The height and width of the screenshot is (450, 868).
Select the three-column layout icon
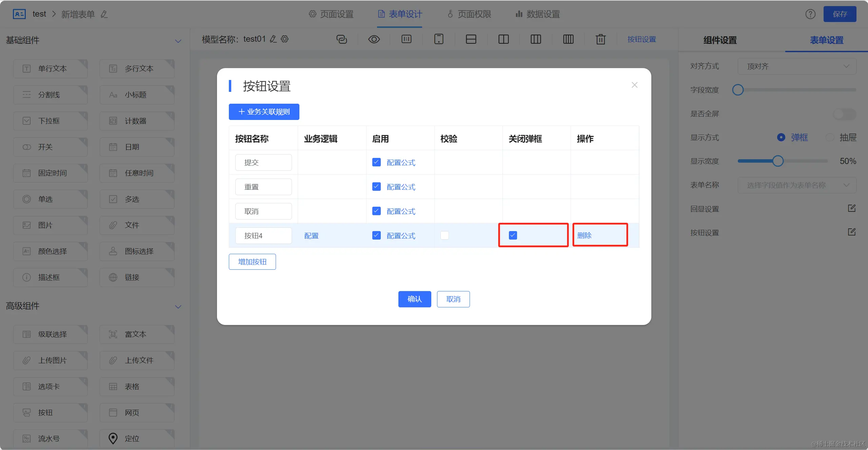click(x=536, y=39)
